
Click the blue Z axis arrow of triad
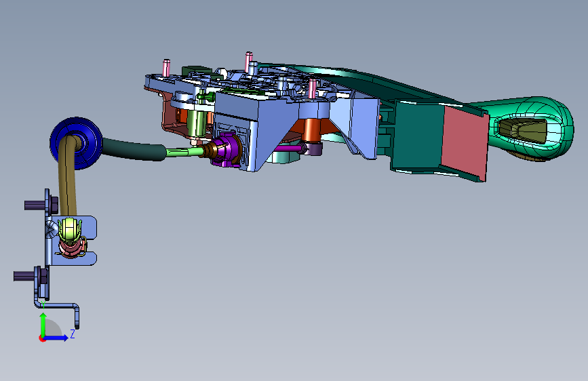(57, 338)
